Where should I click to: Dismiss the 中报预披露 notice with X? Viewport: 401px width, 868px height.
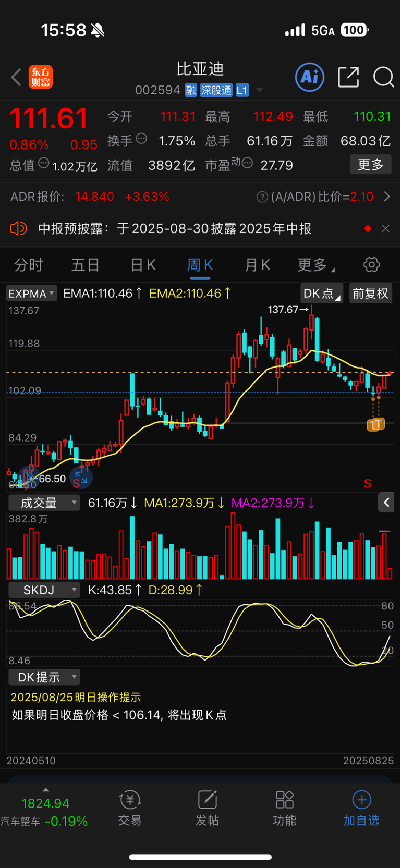[x=385, y=228]
